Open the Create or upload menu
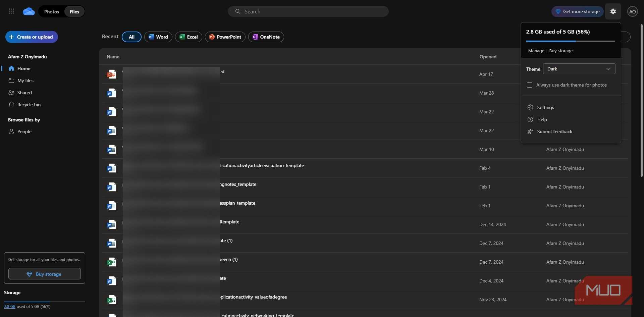 click(32, 37)
